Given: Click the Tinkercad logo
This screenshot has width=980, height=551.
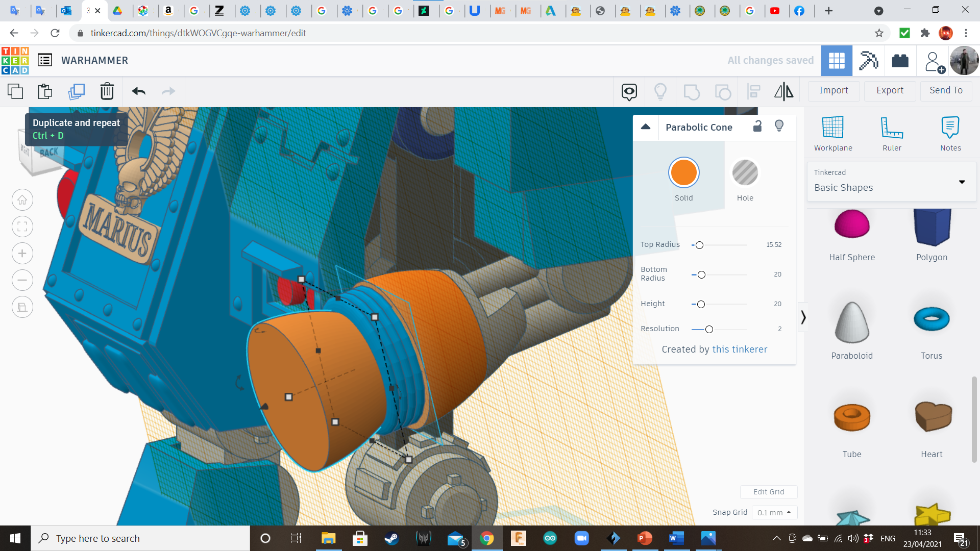Looking at the screenshot, I should pyautogui.click(x=15, y=60).
